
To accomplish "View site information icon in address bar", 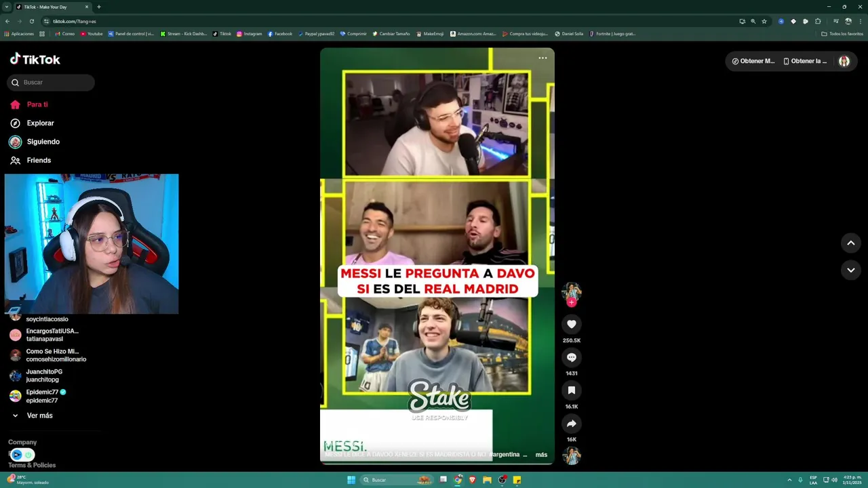I will (x=47, y=21).
